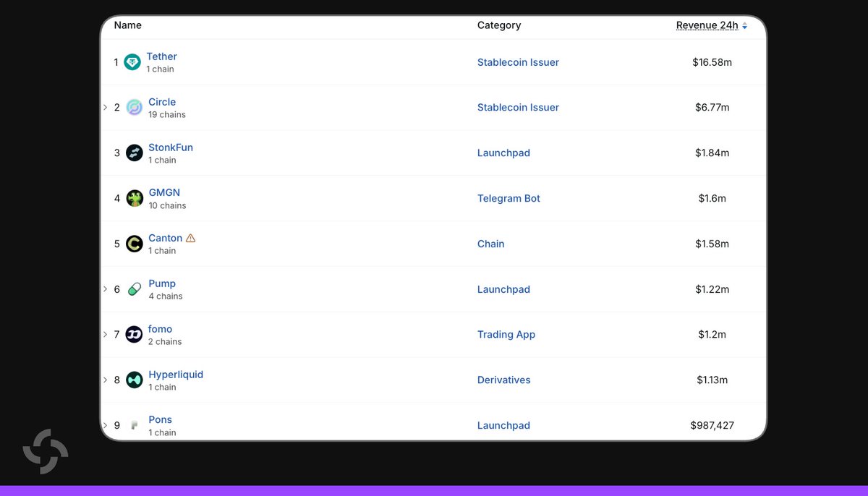Expand the Pump row chevron
The image size is (868, 496).
point(106,289)
